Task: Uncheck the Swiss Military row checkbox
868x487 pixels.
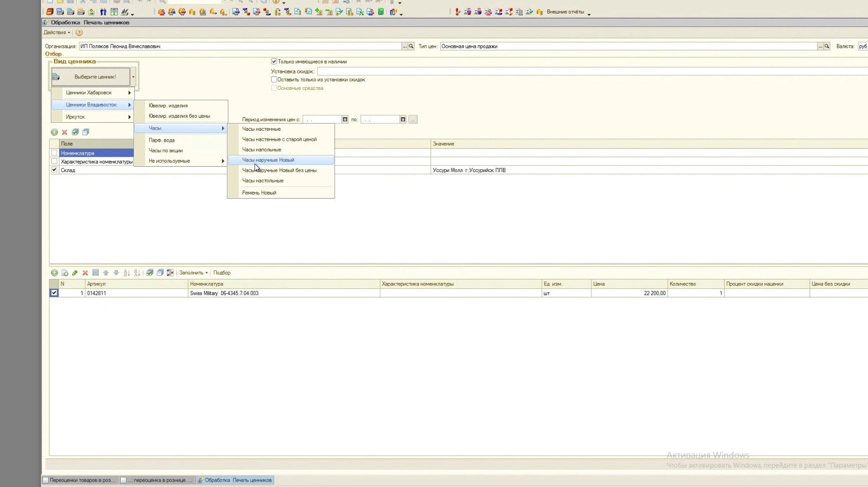Action: pyautogui.click(x=54, y=293)
